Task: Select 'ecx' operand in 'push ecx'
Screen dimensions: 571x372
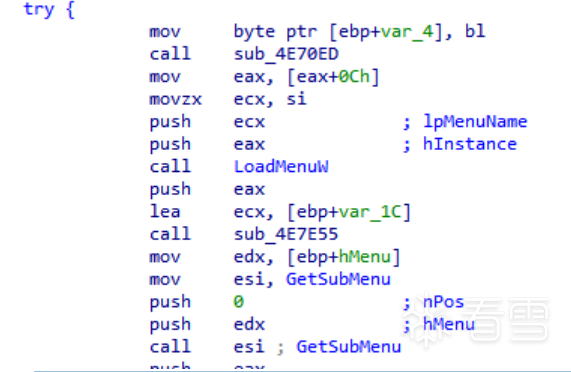Action: [x=249, y=122]
